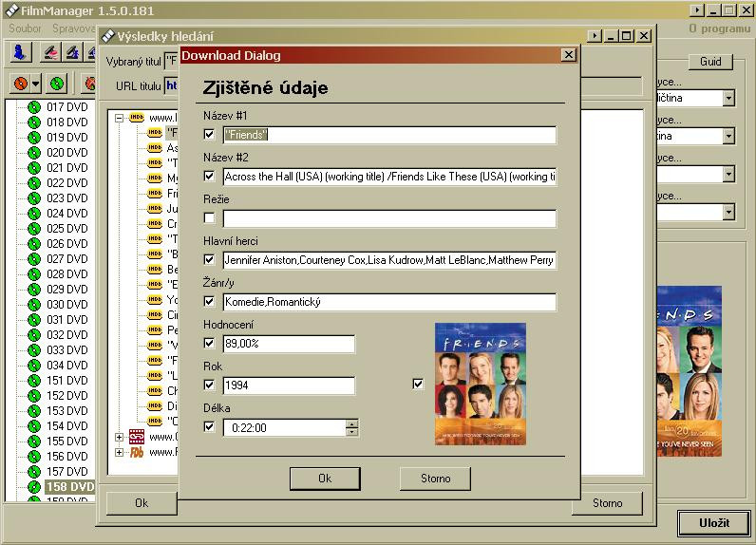Select the '025 DVD' row in list

tap(67, 229)
